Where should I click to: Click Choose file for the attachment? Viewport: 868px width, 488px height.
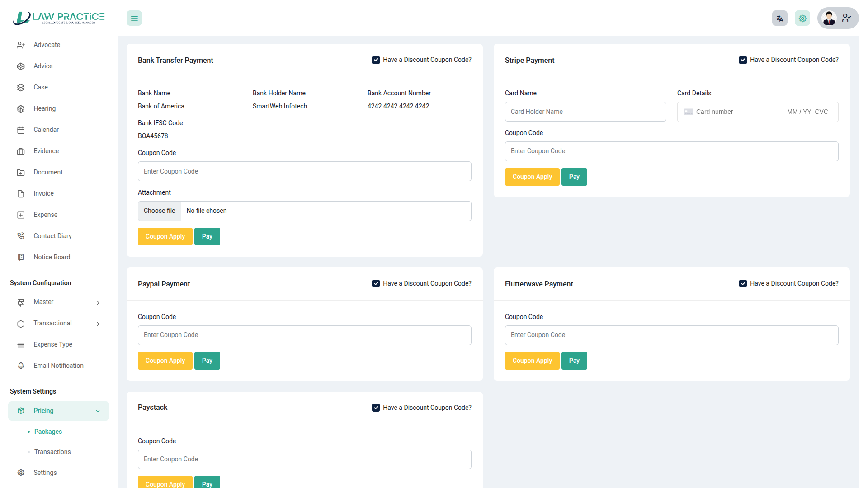(159, 211)
